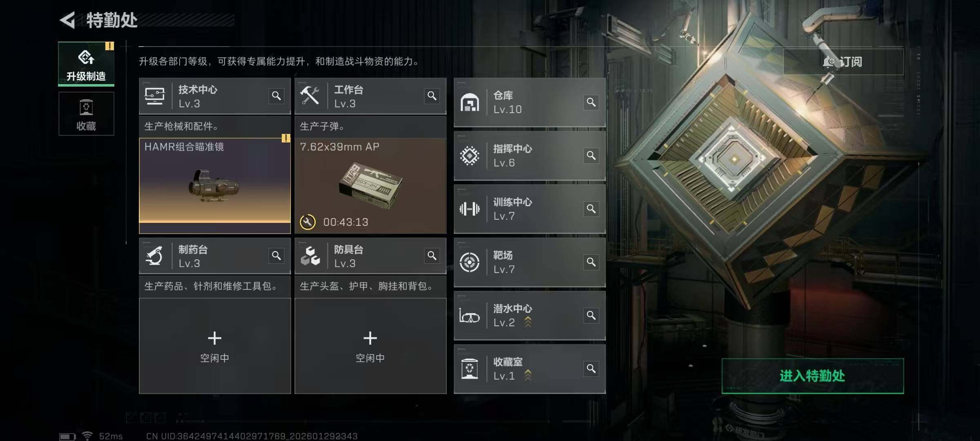Collect the finished HAMR组合瞄准镜 item
Screen dimensions: 980x441
point(215,186)
